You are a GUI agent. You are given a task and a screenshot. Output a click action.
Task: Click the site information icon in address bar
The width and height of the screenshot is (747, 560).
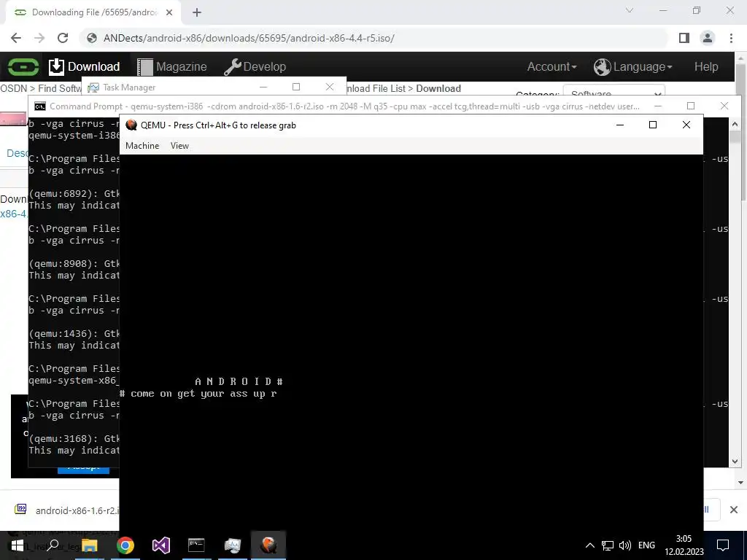coord(91,38)
